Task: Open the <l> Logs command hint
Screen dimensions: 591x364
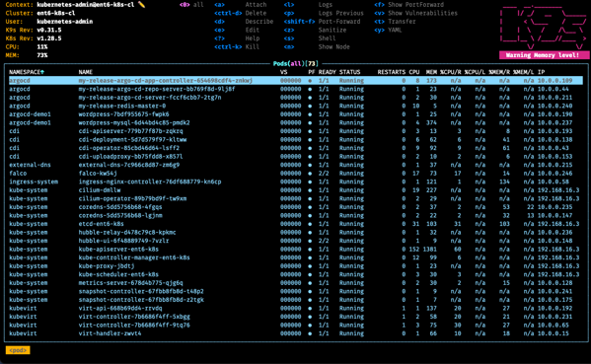Action: (308, 5)
